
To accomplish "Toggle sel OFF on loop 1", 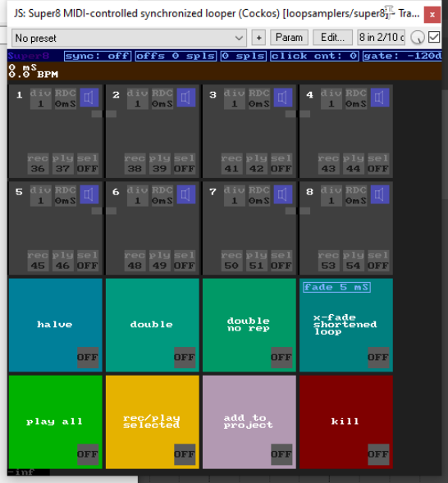I will coord(88,164).
